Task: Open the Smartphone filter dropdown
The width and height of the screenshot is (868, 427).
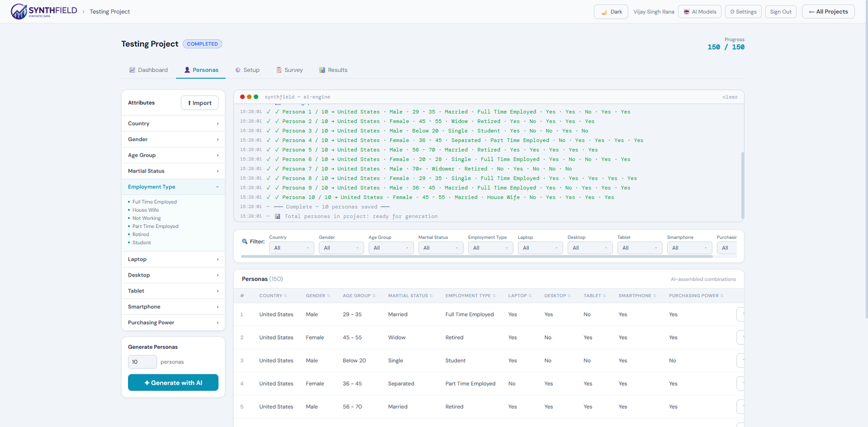Action: (x=690, y=248)
